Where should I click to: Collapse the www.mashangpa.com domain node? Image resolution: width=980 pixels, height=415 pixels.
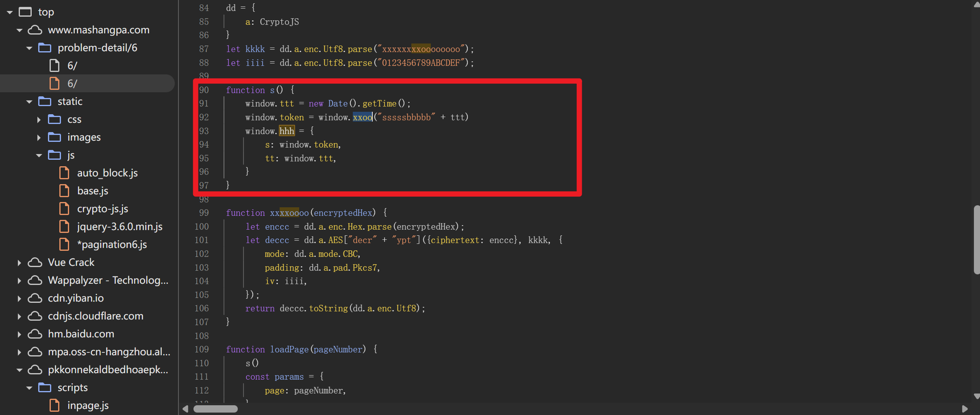pos(20,30)
